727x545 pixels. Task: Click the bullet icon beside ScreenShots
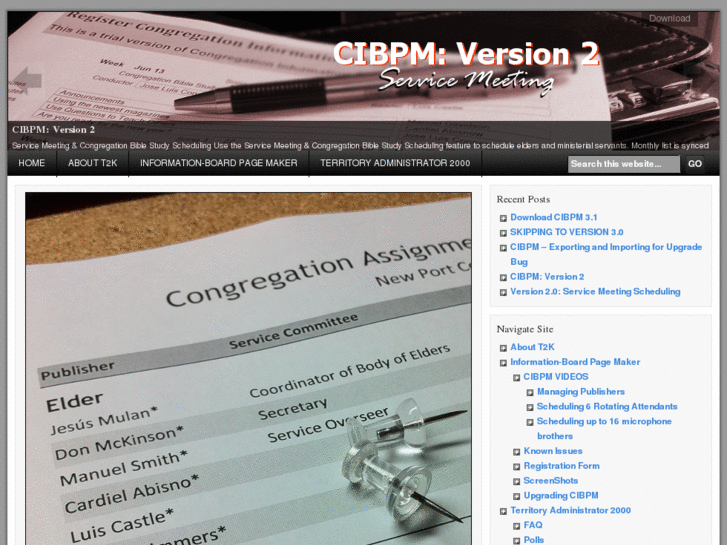click(x=517, y=481)
